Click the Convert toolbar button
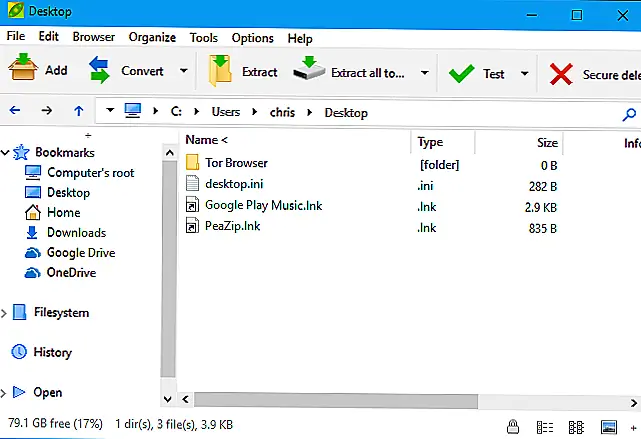This screenshot has height=439, width=641. point(126,71)
